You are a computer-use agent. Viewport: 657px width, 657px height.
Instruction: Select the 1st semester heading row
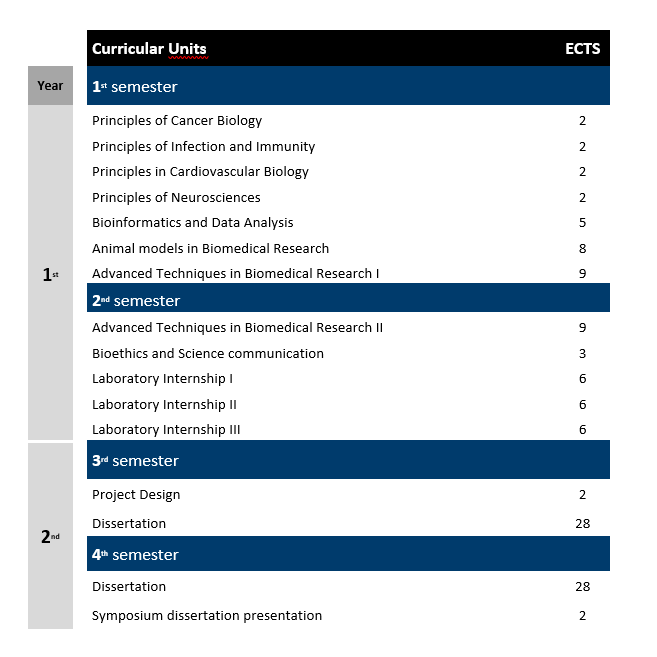pyautogui.click(x=348, y=85)
